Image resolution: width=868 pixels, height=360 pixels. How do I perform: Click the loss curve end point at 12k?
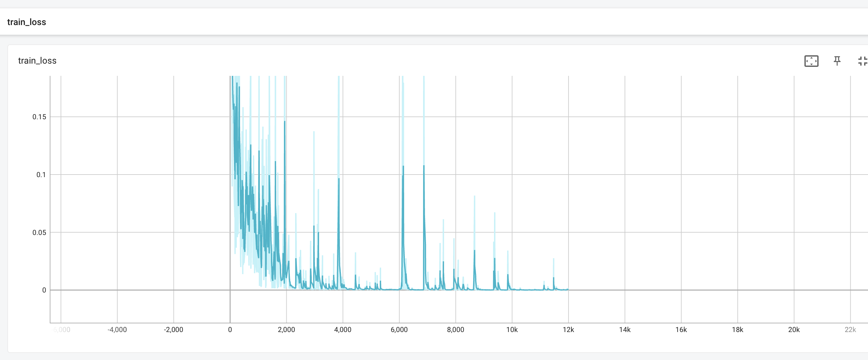568,289
